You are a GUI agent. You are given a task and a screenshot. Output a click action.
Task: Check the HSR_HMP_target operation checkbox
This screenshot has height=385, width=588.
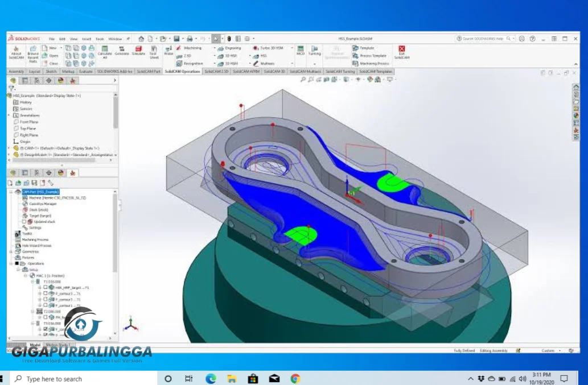pos(46,288)
